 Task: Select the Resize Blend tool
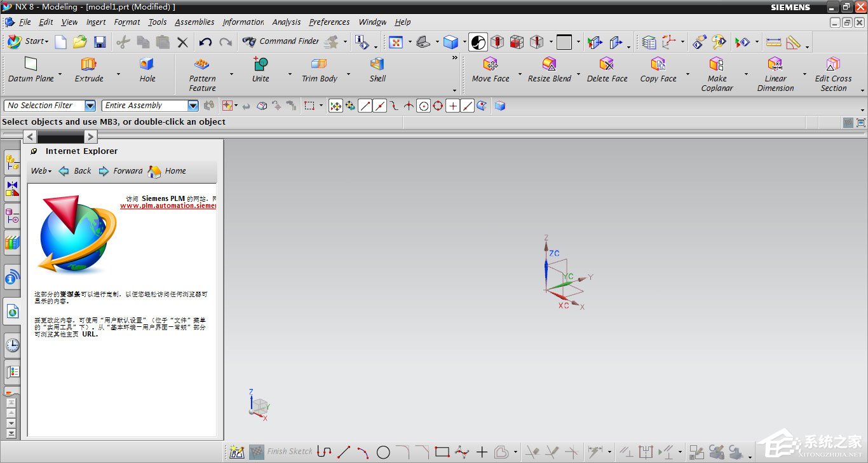tap(549, 64)
